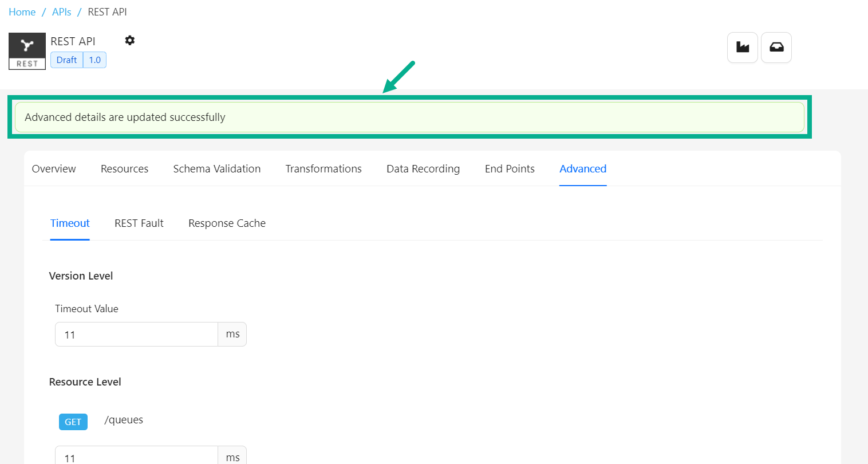The height and width of the screenshot is (464, 868).
Task: Open the Resources tab
Action: [124, 169]
